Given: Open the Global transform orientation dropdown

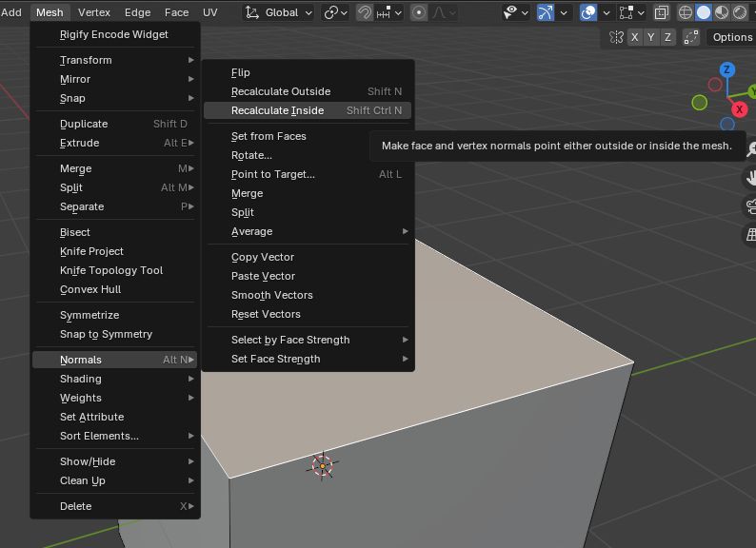Looking at the screenshot, I should (279, 12).
